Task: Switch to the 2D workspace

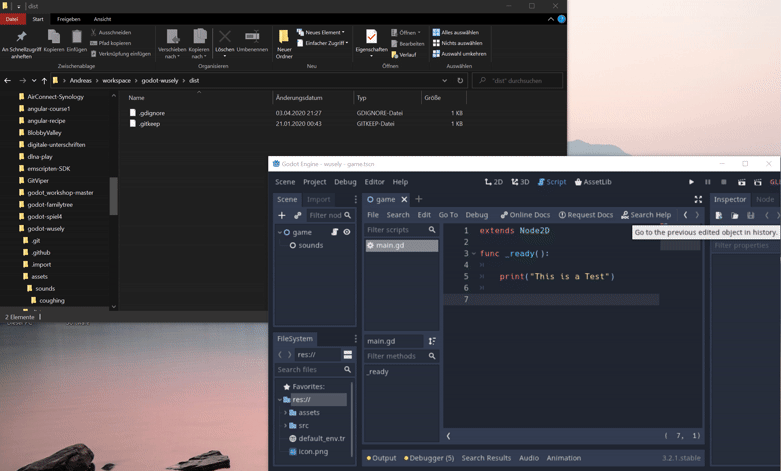Action: (x=494, y=182)
